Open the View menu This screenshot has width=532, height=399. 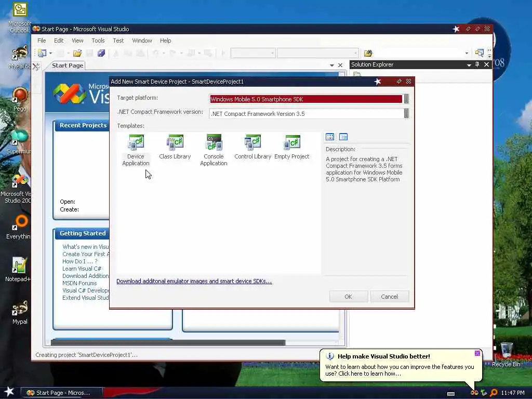77,41
